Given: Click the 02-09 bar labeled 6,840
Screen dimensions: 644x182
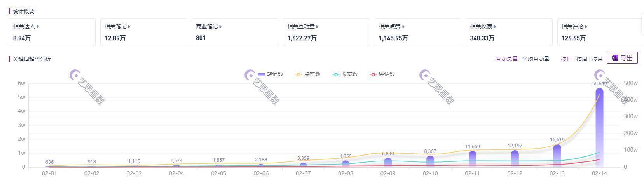Looking at the screenshot, I should coord(388,163).
